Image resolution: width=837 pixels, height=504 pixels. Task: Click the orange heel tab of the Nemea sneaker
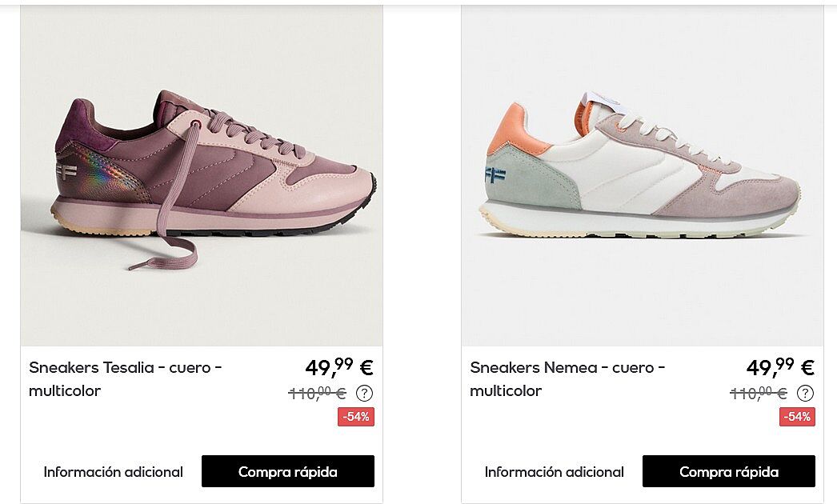coord(514,128)
